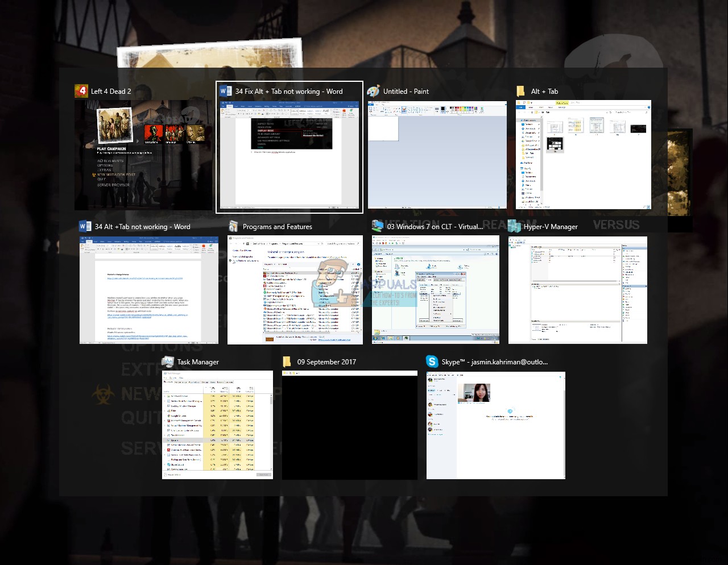Switch to the Untitled - Paint window preview
This screenshot has width=728, height=565.
[x=437, y=155]
